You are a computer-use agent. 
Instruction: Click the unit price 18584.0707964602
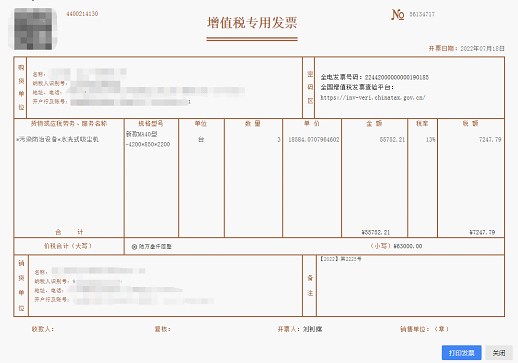[x=314, y=140]
